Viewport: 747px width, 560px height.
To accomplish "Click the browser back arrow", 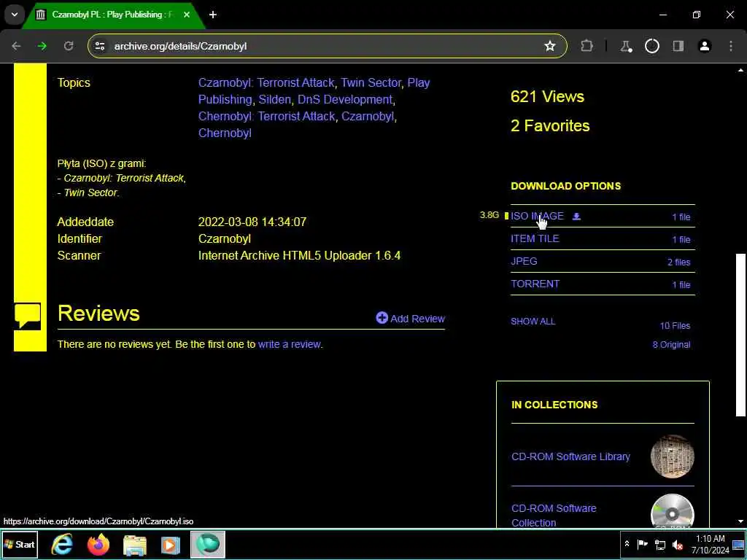I will [x=16, y=46].
